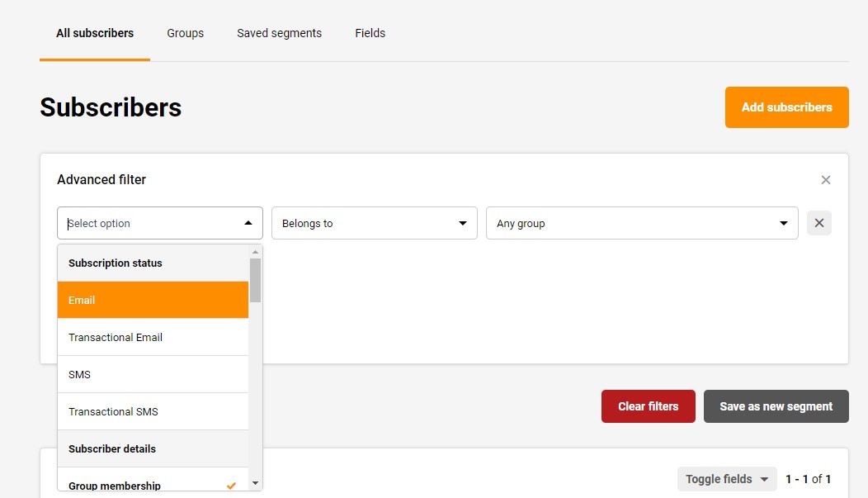Click the orange checkmark next to Group membership
Viewport: 868px width, 498px height.
pos(232,486)
